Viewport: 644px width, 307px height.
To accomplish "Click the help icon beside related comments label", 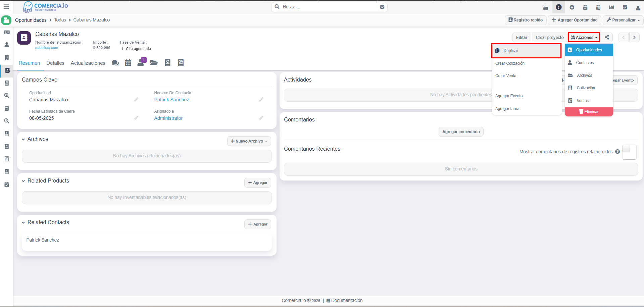I will click(x=617, y=152).
